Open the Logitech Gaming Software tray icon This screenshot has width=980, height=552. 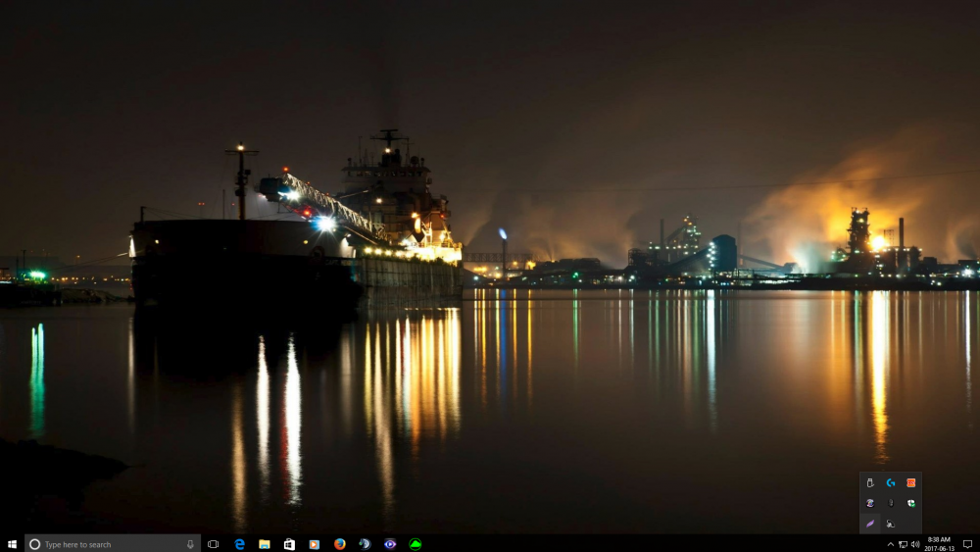click(x=891, y=482)
